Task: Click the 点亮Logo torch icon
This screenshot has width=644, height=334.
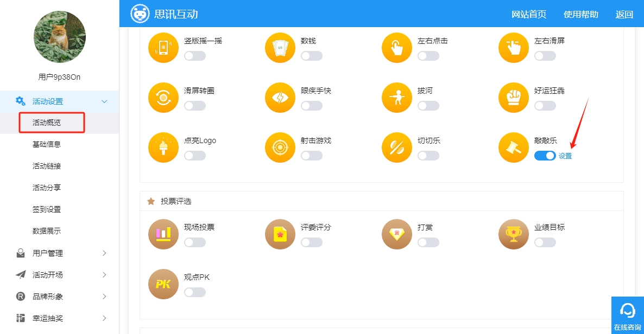Action: pyautogui.click(x=163, y=147)
